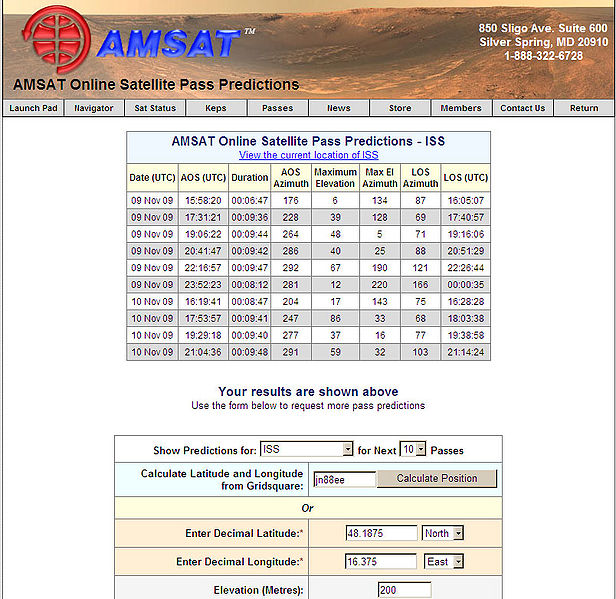Click the Duration column header
The height and width of the screenshot is (599, 616).
[249, 178]
